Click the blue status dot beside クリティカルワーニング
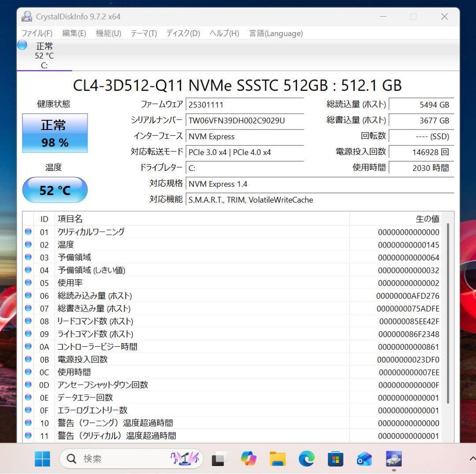The height and width of the screenshot is (474, 476). tap(28, 232)
